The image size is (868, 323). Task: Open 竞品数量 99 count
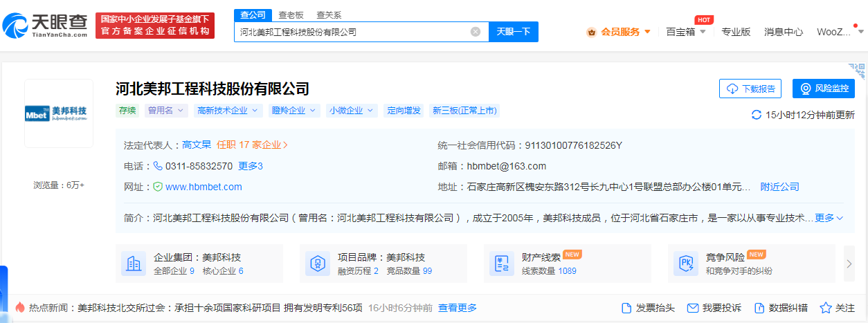pyautogui.click(x=409, y=271)
